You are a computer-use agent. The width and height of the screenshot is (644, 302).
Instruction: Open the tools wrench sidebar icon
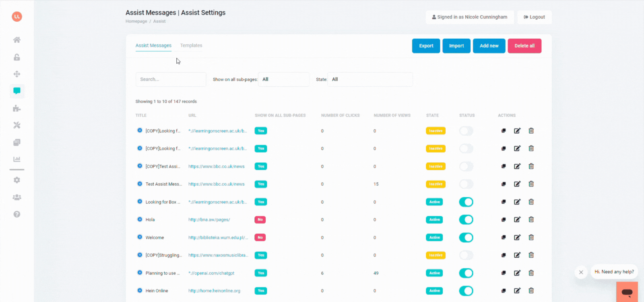tap(17, 125)
